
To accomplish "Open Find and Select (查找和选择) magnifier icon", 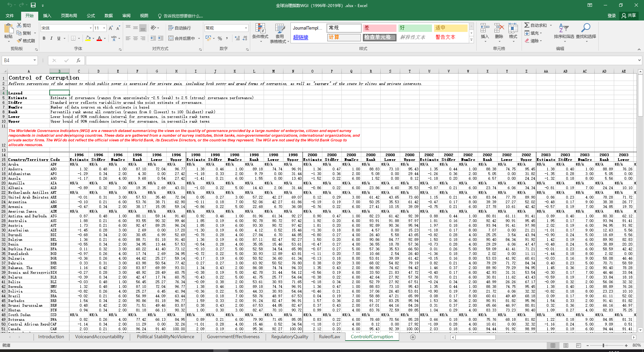I will pyautogui.click(x=586, y=28).
